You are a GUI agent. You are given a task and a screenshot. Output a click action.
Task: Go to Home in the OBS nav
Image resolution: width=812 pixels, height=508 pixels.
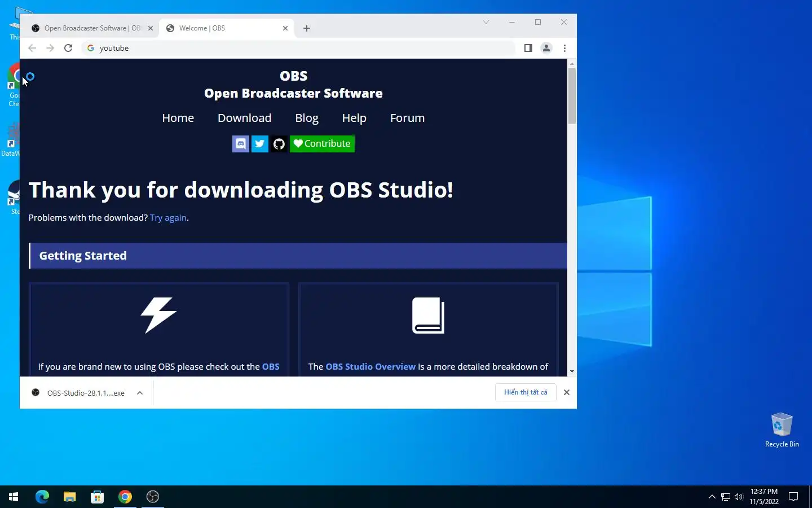point(178,118)
